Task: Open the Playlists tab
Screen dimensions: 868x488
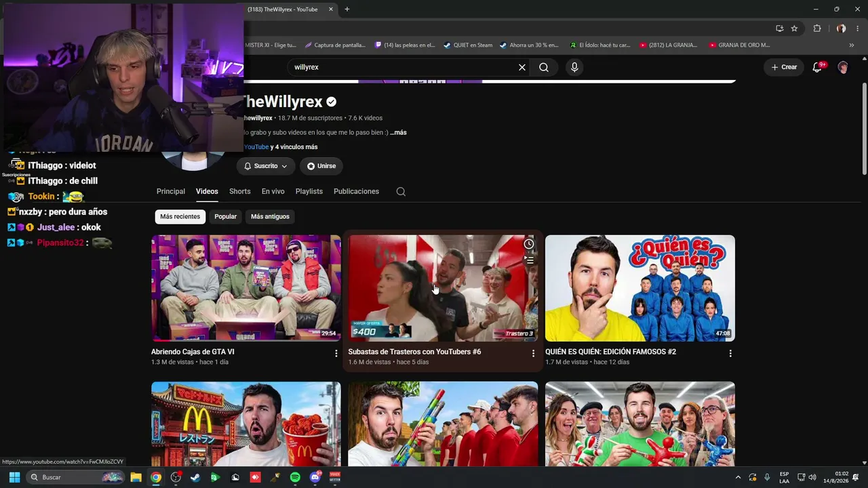Action: 309,191
